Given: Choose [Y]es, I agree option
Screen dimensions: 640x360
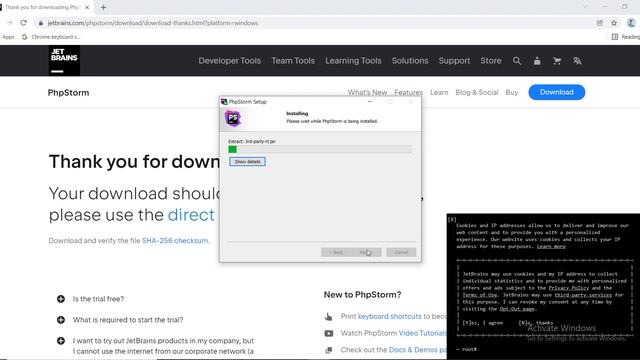Looking at the screenshot, I should pos(482,322).
